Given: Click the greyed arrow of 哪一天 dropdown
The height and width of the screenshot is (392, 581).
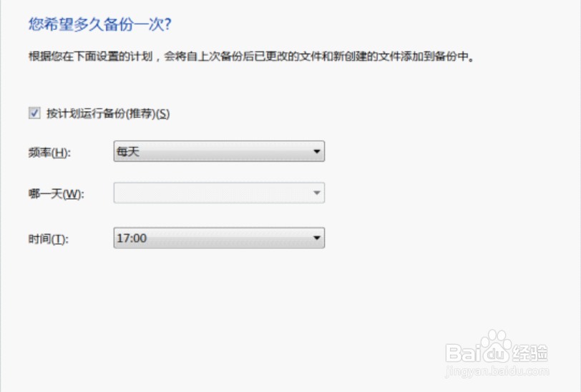Looking at the screenshot, I should (316, 193).
